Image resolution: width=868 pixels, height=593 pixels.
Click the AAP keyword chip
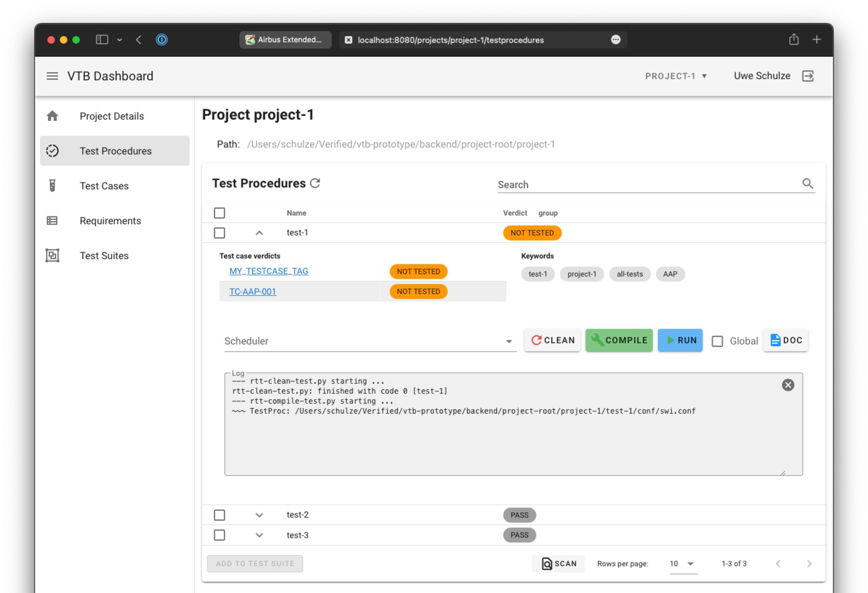(670, 274)
